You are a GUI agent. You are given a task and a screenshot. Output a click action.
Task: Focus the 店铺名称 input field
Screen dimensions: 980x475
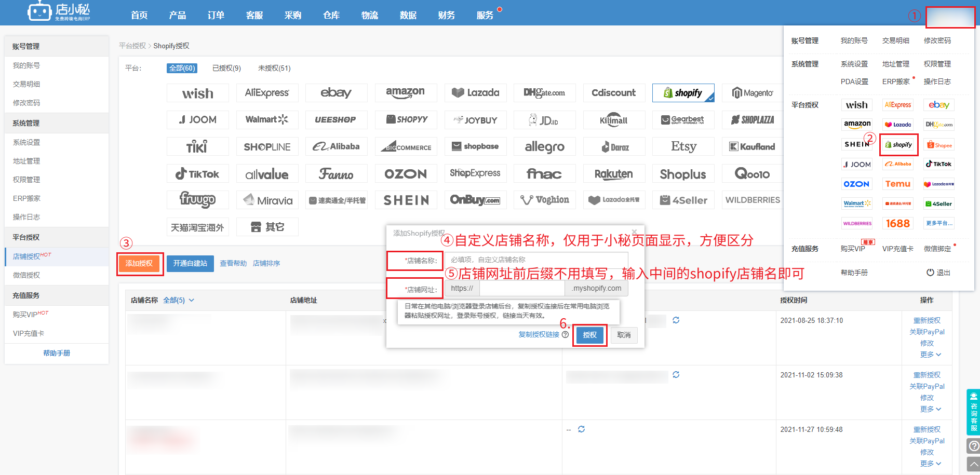click(x=536, y=260)
